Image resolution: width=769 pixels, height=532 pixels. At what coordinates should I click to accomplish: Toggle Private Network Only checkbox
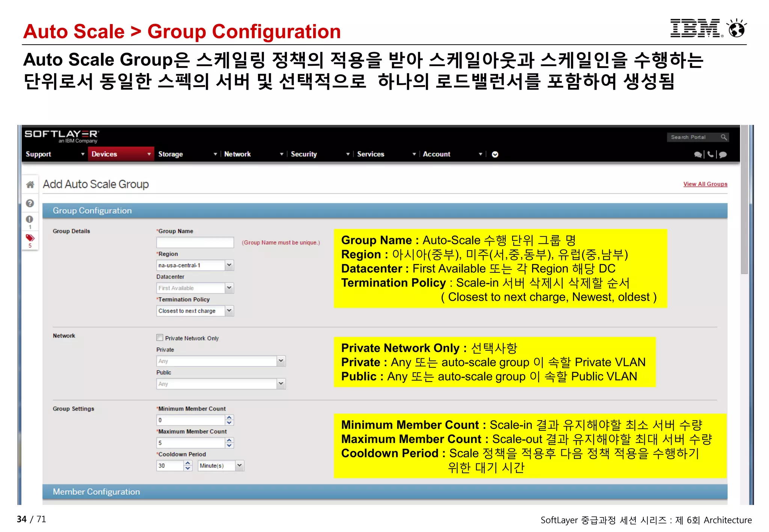(x=160, y=338)
